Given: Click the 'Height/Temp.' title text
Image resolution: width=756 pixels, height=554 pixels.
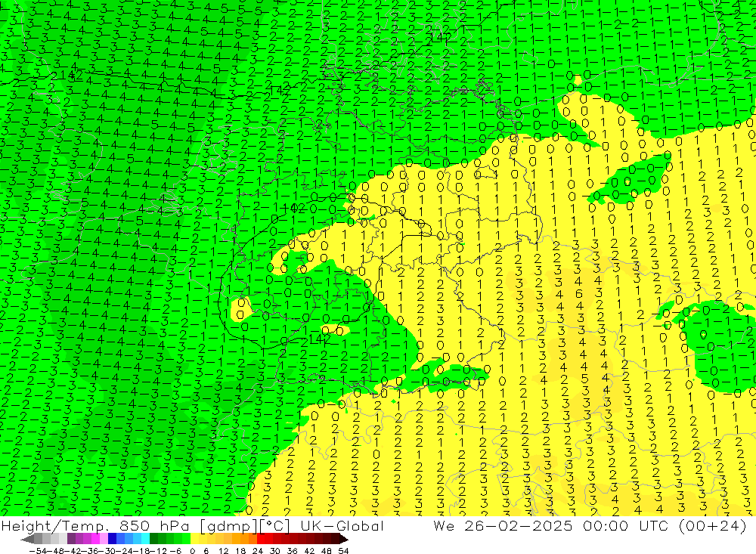Looking at the screenshot, I should point(54,526).
